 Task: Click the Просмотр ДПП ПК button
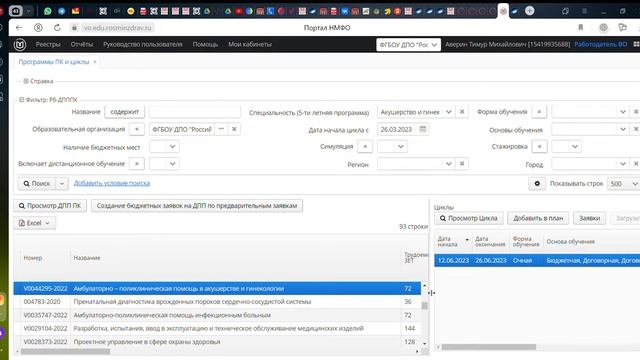50,206
